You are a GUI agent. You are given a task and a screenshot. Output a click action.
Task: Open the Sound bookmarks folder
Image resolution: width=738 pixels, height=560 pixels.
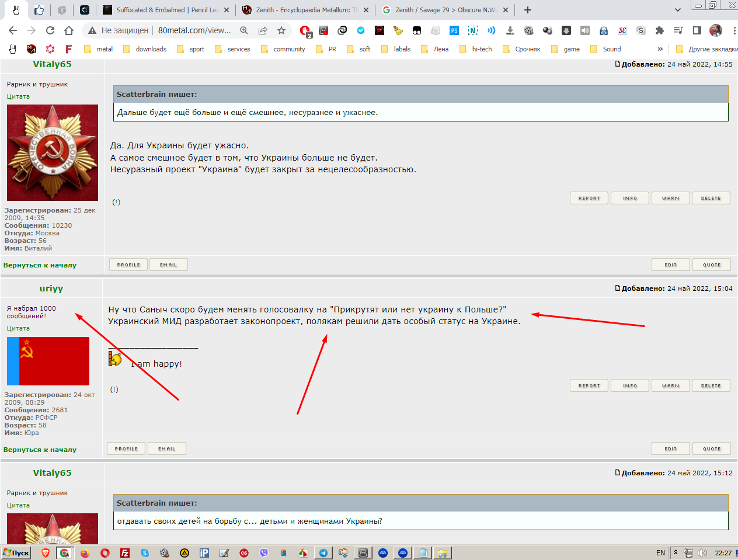[x=606, y=49]
